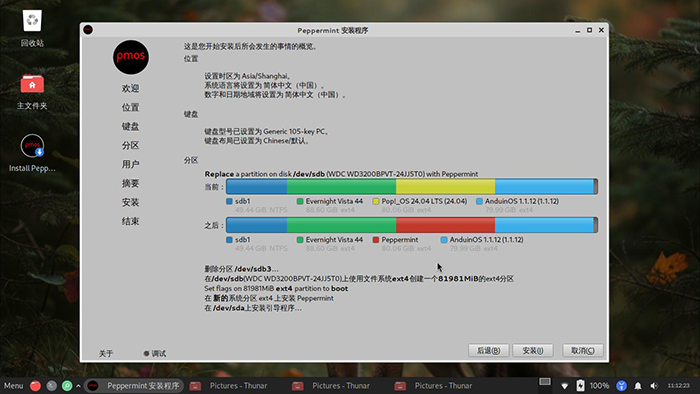Click the timezone Asia/Shanghai summary line

pos(248,76)
